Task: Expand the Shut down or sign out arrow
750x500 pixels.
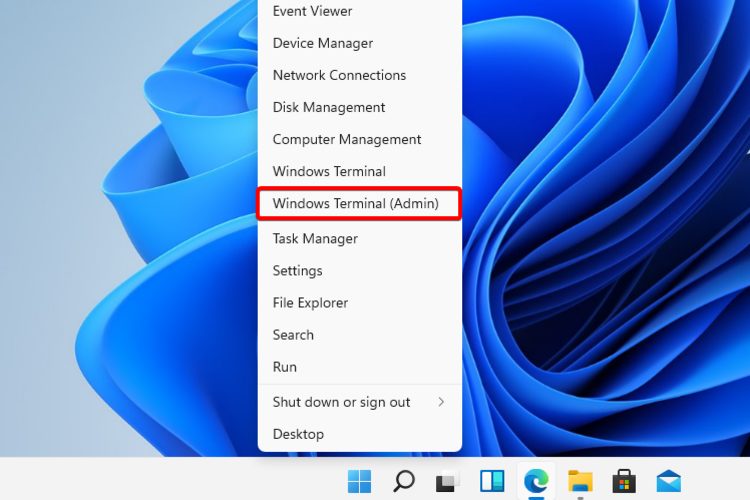Action: pyautogui.click(x=441, y=402)
